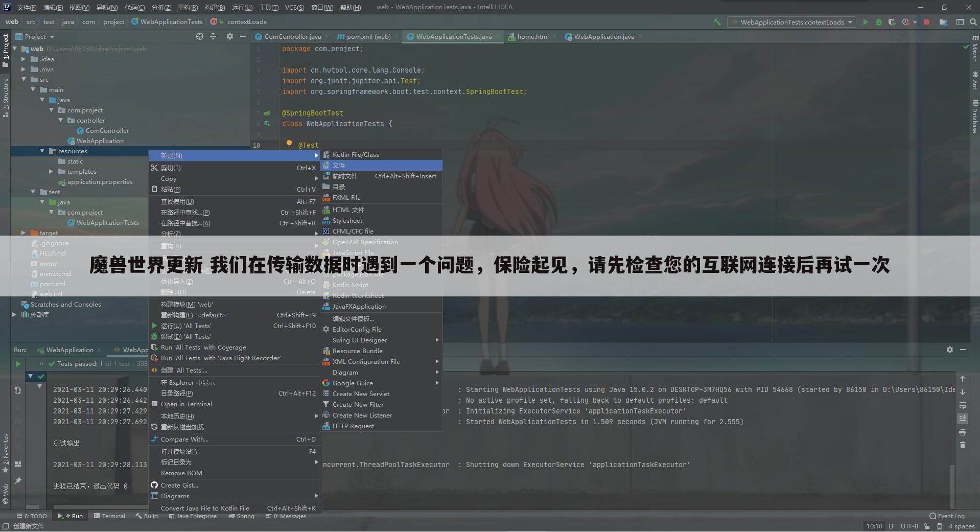Choose Open in Terminal menu entry
This screenshot has height=532, width=980.
pos(235,404)
